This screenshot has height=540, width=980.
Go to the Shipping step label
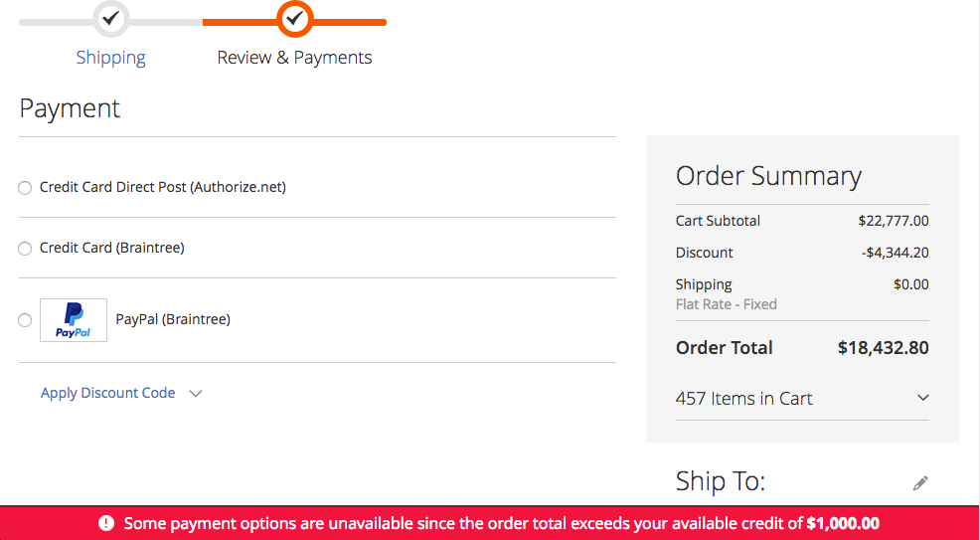[x=110, y=58]
